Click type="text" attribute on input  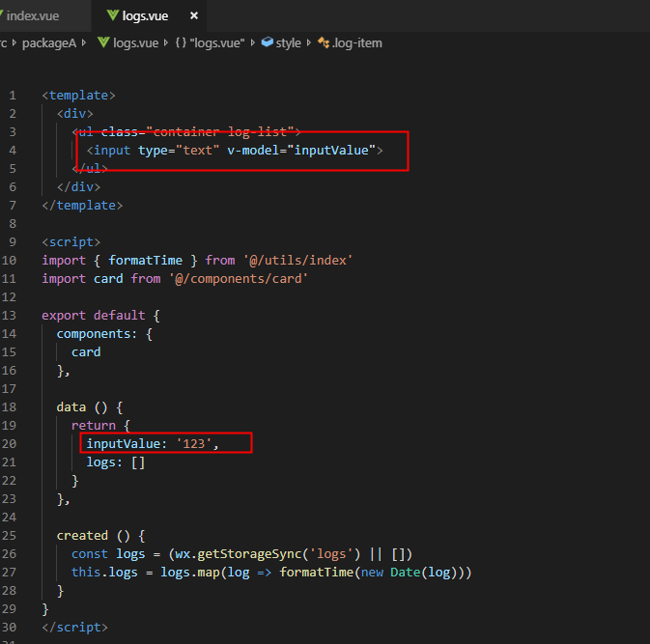click(179, 150)
